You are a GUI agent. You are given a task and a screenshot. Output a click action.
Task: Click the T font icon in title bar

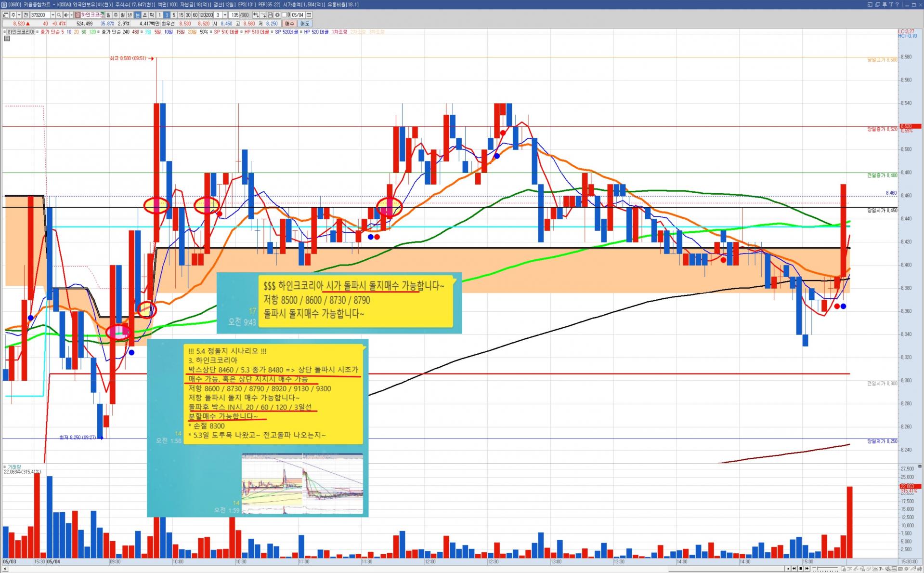click(891, 4)
